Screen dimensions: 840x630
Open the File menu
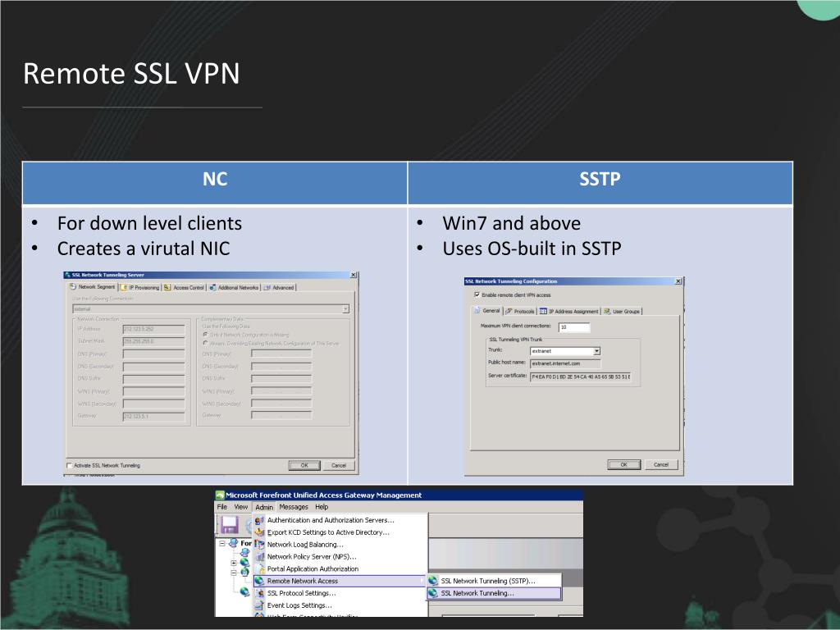tap(222, 507)
